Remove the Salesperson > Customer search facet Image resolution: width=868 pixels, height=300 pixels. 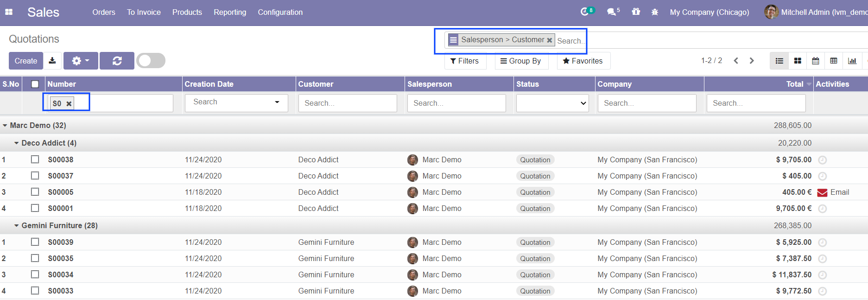coord(549,40)
